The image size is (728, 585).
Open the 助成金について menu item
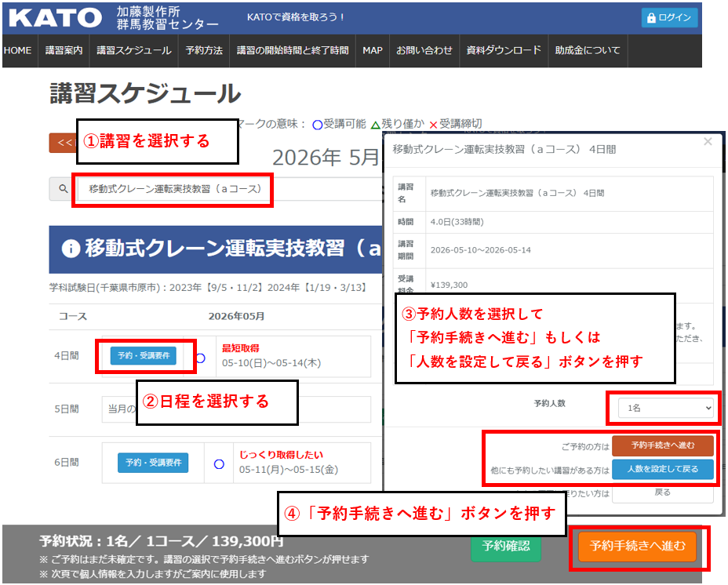click(x=588, y=50)
